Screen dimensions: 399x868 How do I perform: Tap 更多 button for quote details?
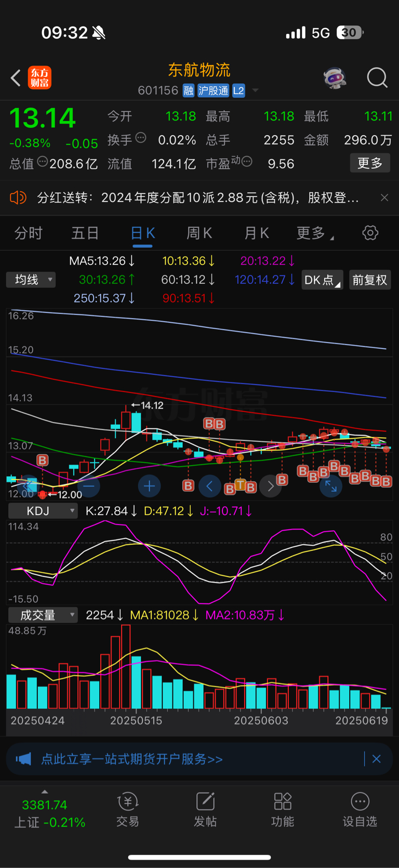tap(370, 163)
